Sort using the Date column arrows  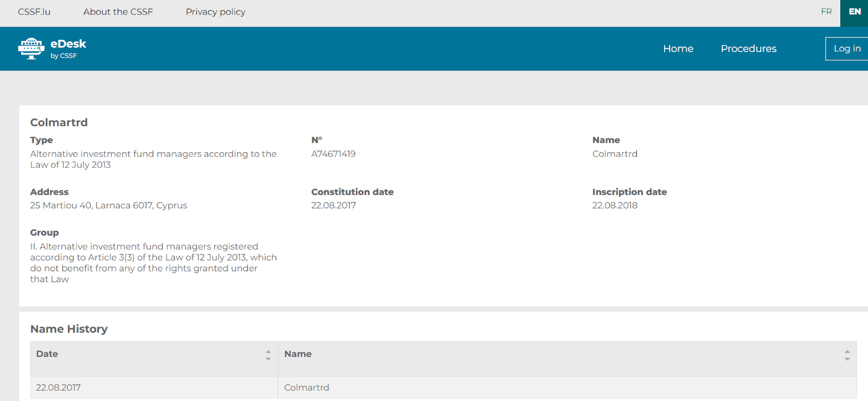pyautogui.click(x=268, y=355)
